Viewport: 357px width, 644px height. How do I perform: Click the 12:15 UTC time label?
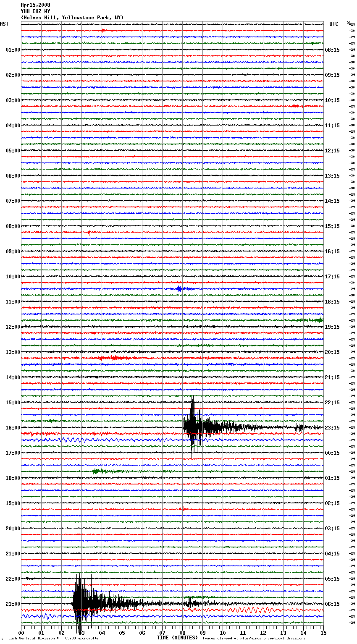[332, 151]
